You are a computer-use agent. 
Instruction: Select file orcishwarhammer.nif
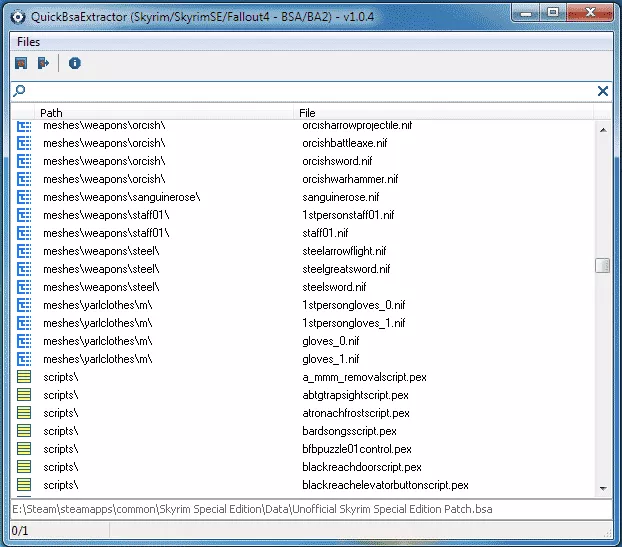pyautogui.click(x=350, y=179)
